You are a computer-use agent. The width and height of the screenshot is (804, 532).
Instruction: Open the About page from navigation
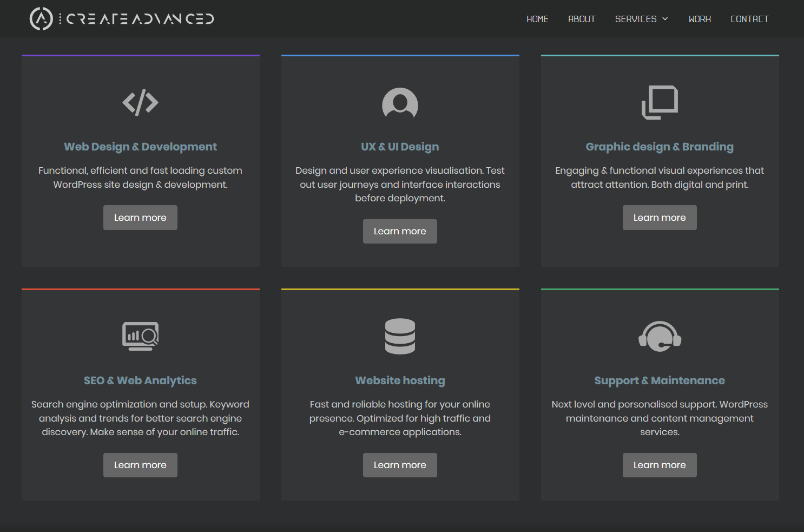(x=582, y=19)
